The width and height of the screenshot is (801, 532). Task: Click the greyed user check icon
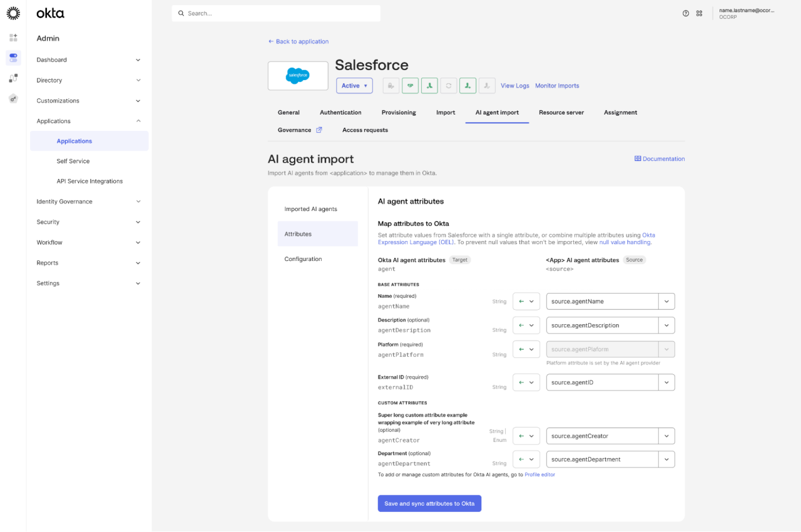coord(487,86)
